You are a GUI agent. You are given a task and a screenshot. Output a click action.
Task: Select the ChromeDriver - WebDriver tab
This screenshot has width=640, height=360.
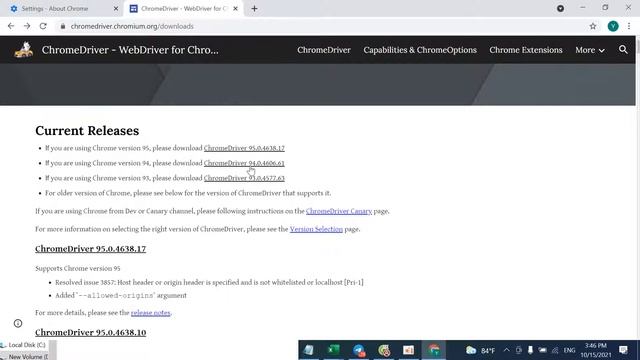(184, 9)
